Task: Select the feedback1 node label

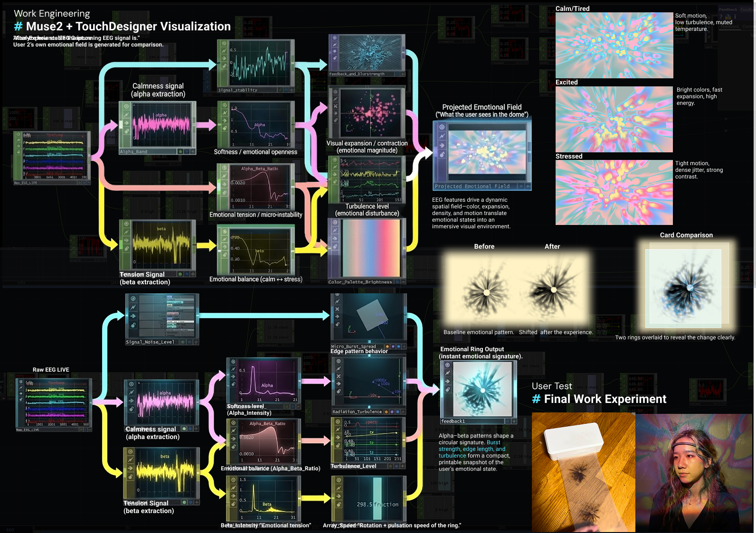Action: (453, 421)
